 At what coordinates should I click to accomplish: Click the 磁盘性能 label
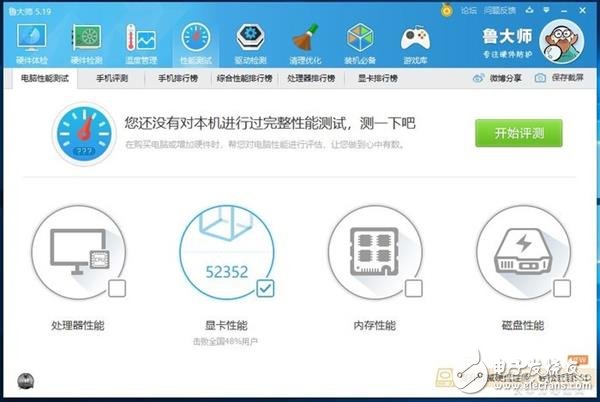[x=523, y=326]
